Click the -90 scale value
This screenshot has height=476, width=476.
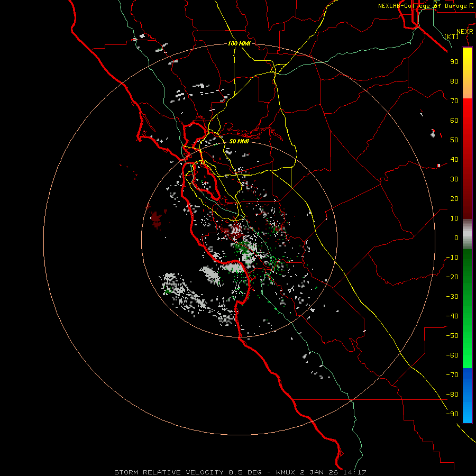452,414
